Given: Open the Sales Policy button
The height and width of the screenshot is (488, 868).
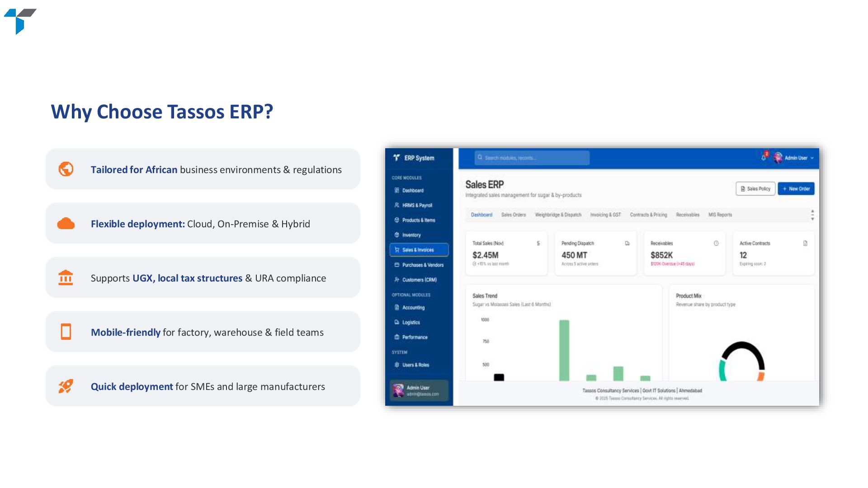Looking at the screenshot, I should point(755,189).
